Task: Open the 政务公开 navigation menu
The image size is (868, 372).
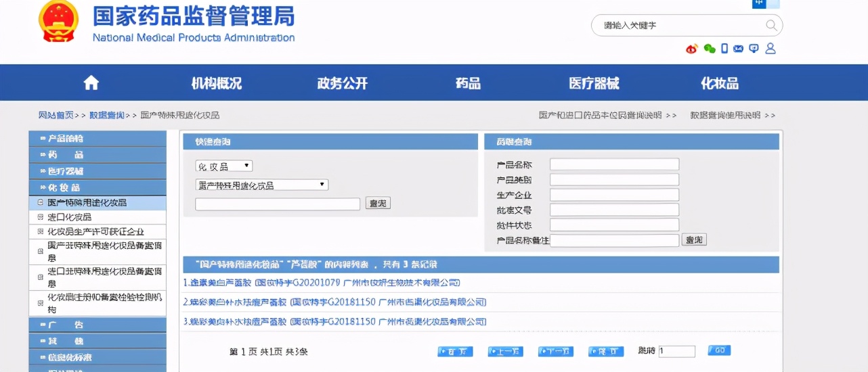Action: [342, 83]
